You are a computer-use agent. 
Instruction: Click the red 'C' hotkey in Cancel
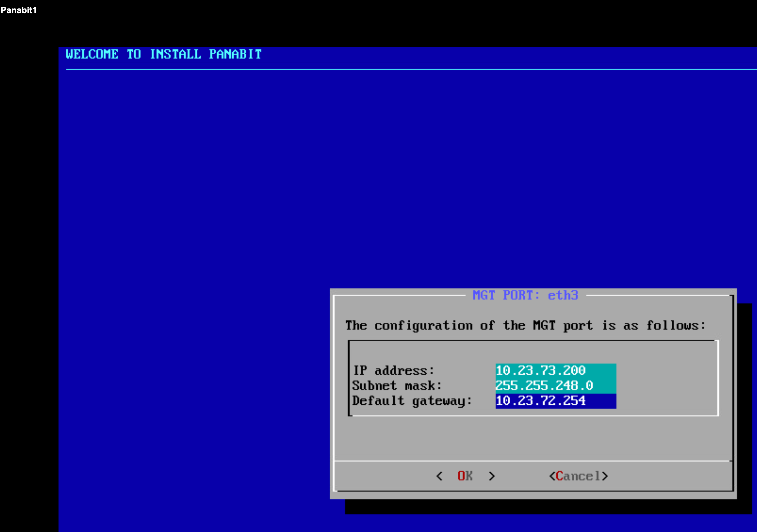559,476
